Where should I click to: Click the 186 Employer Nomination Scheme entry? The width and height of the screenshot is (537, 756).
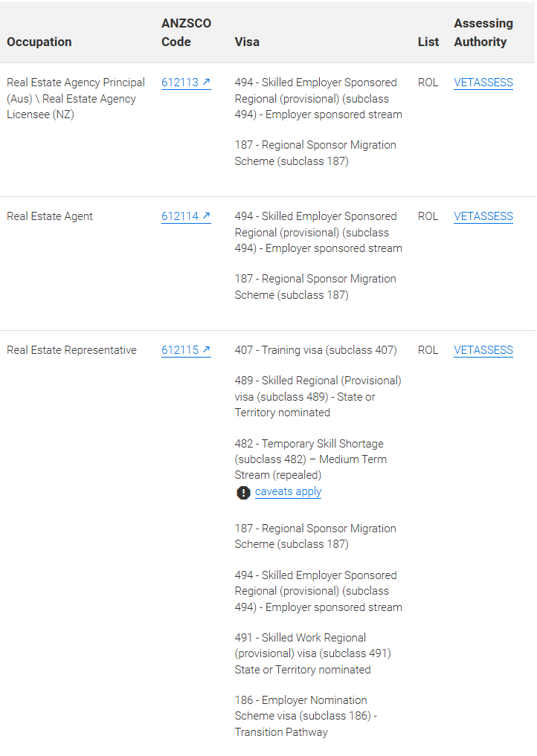[306, 716]
